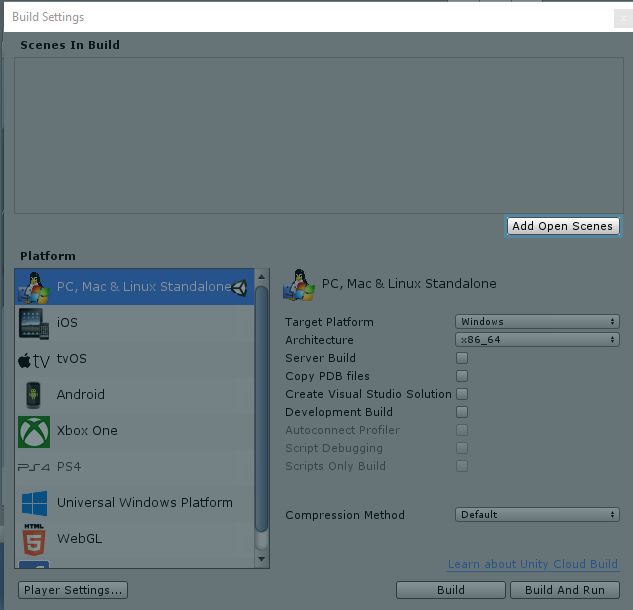Open the Compression Method dropdown
Viewport: 633px width, 610px height.
[538, 515]
